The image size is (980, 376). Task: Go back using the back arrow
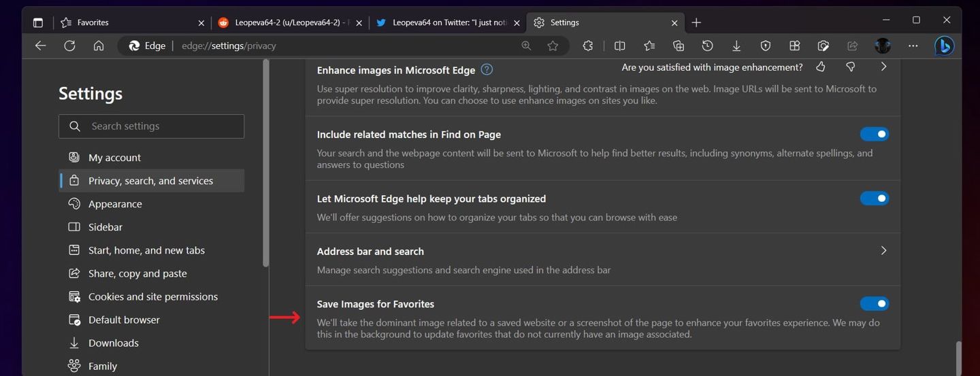click(x=40, y=46)
